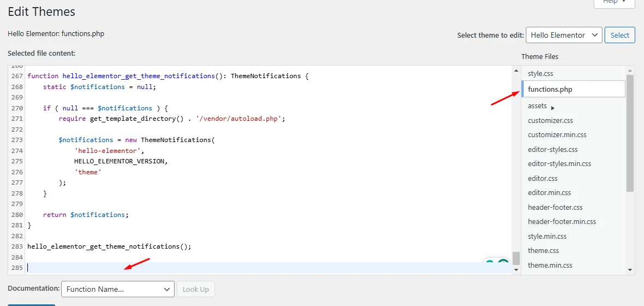This screenshot has height=306, width=644.
Task: Click Theme Files list scrollbar thumb
Action: coord(630,133)
